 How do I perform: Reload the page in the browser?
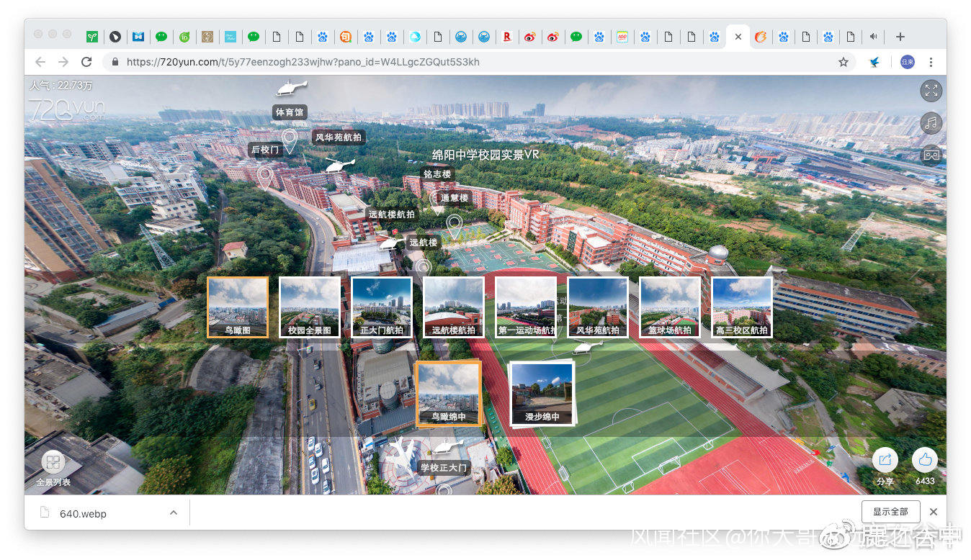86,62
